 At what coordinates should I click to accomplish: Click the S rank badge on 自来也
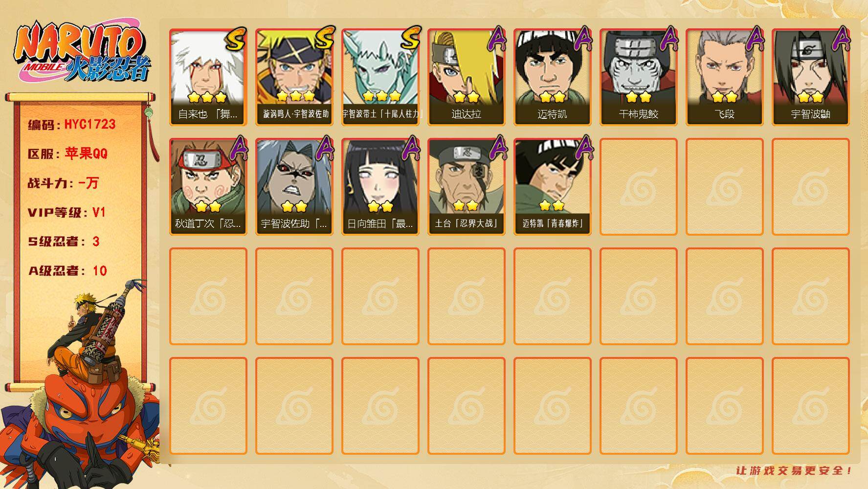[236, 39]
